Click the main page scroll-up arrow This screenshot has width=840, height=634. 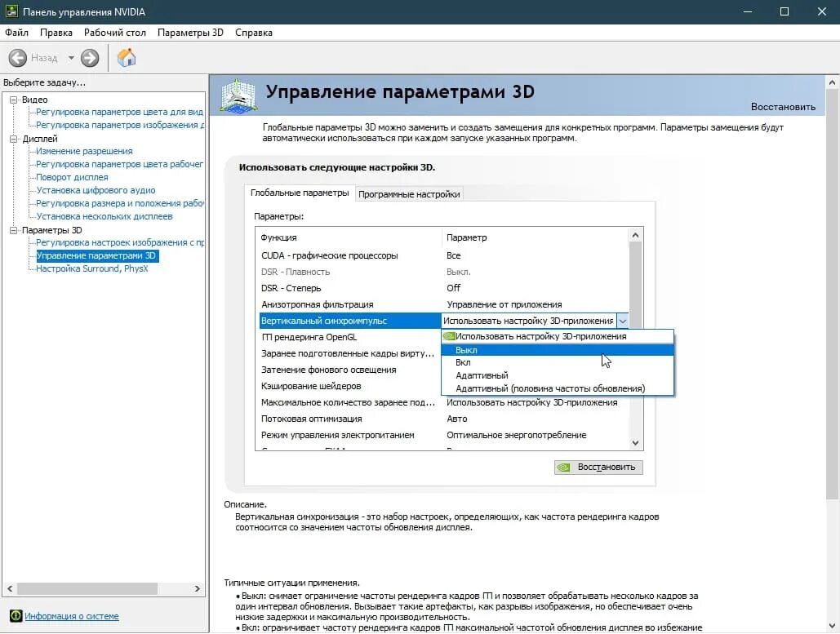point(832,82)
